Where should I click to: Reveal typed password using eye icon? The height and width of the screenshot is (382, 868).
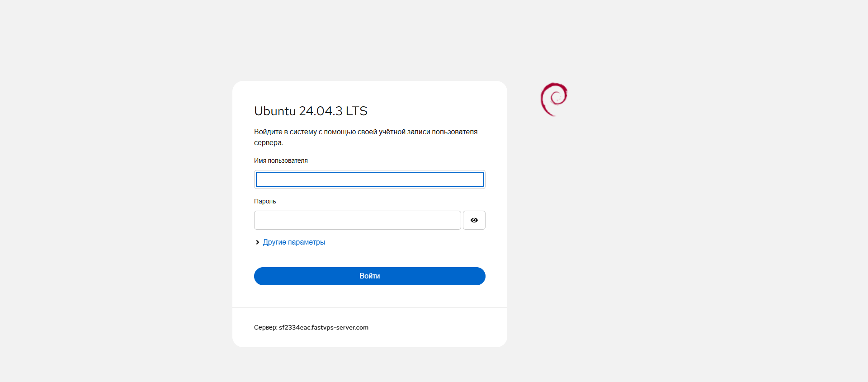(474, 220)
